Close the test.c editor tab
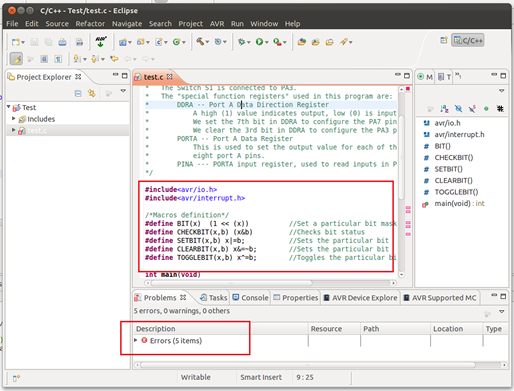Viewport: 514px width, 391px height. (170, 77)
